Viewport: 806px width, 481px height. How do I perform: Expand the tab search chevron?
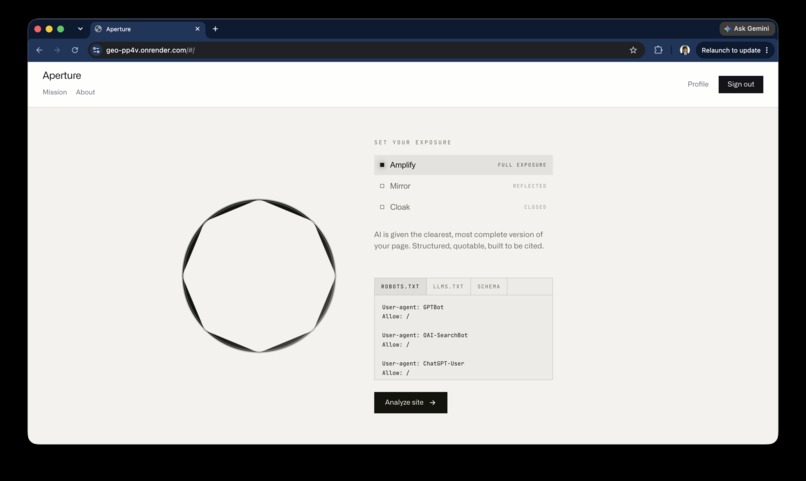tap(80, 29)
